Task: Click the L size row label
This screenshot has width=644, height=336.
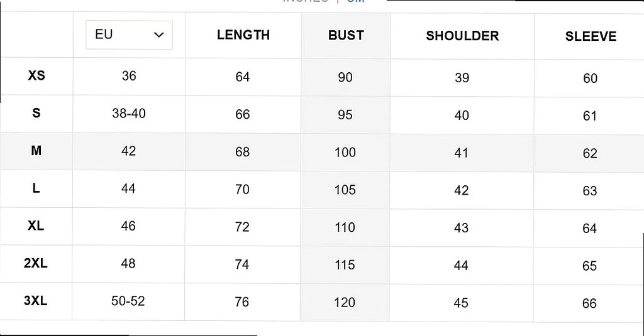Action: 36,188
